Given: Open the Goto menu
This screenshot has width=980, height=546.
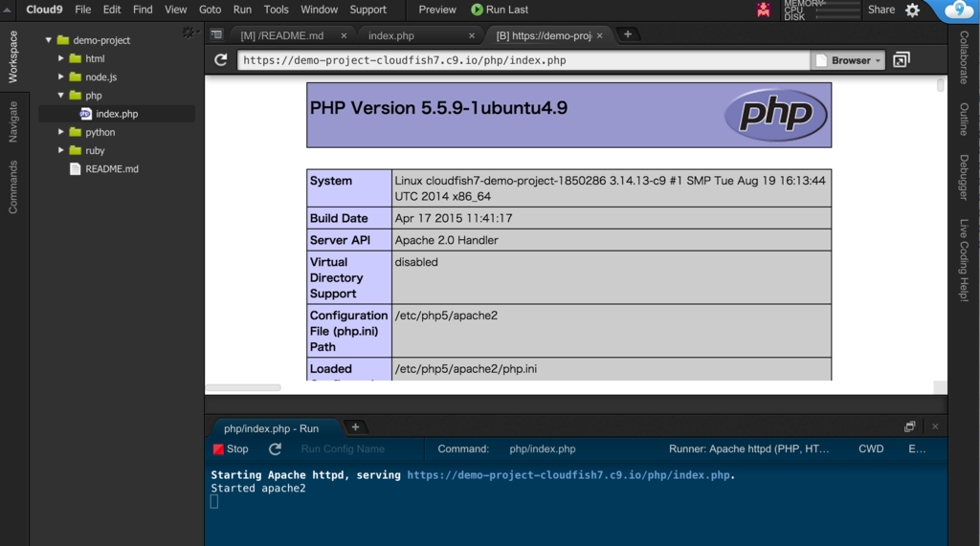Looking at the screenshot, I should click(210, 10).
